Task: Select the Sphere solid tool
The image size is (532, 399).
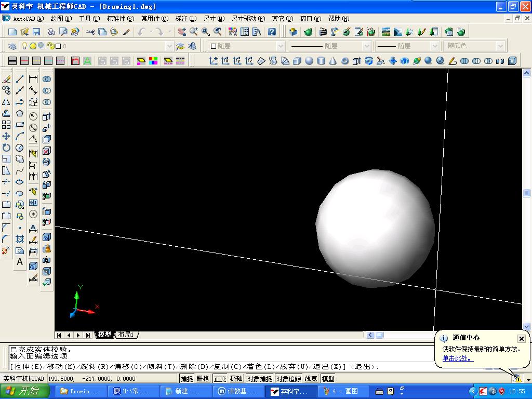Action: click(x=309, y=61)
